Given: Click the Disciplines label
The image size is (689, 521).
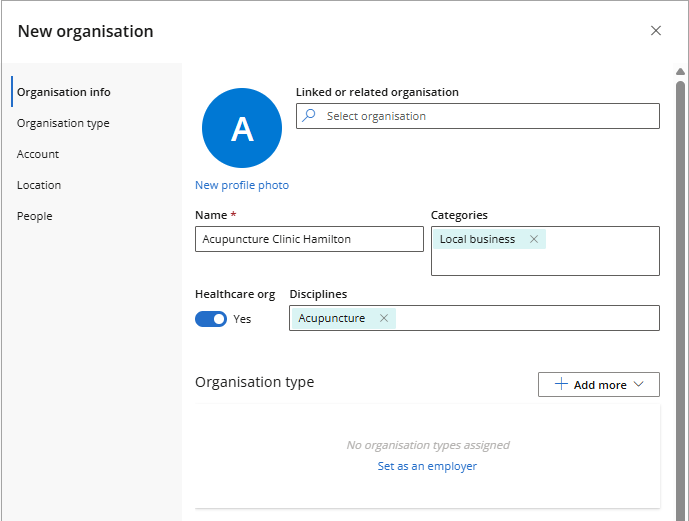Looking at the screenshot, I should (x=318, y=294).
